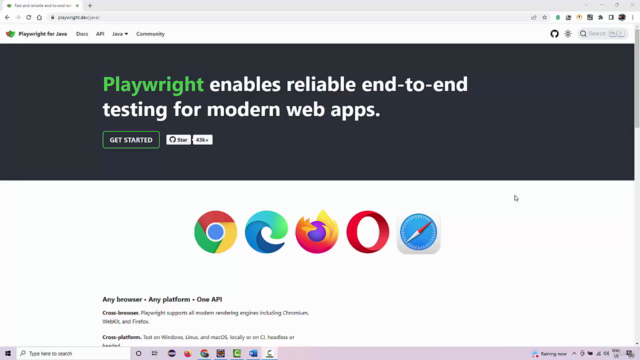This screenshot has width=640, height=360.
Task: Click the Firefox logo image
Action: click(317, 232)
